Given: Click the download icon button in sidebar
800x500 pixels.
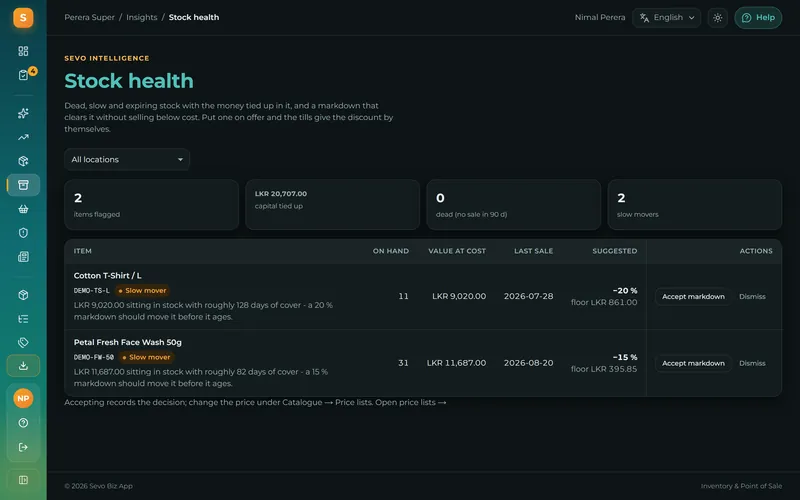Looking at the screenshot, I should click(x=23, y=366).
